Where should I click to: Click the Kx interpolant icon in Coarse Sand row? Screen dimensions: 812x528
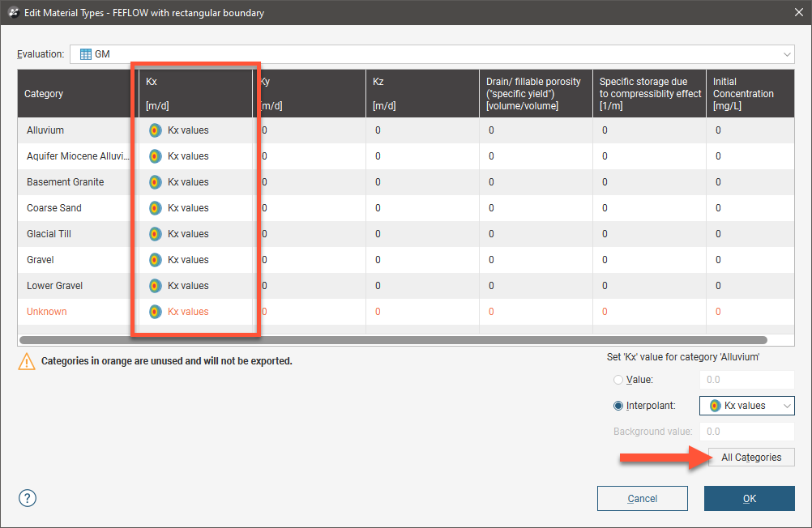point(156,208)
